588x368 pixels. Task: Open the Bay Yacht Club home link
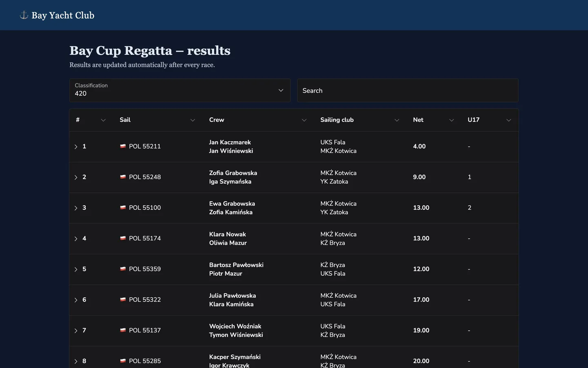pos(57,15)
